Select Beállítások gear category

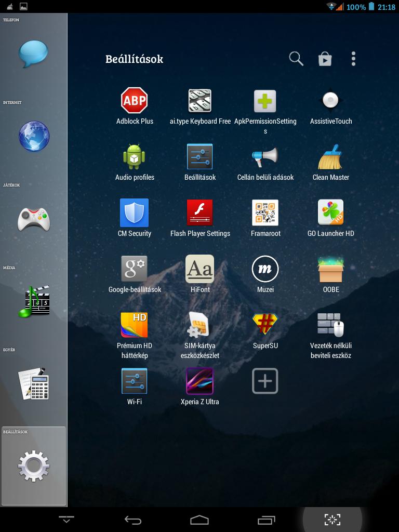pos(34,466)
